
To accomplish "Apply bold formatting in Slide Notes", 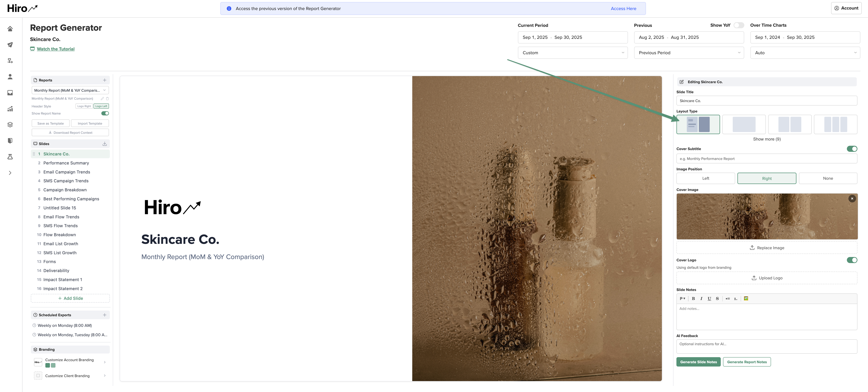I will [x=693, y=299].
